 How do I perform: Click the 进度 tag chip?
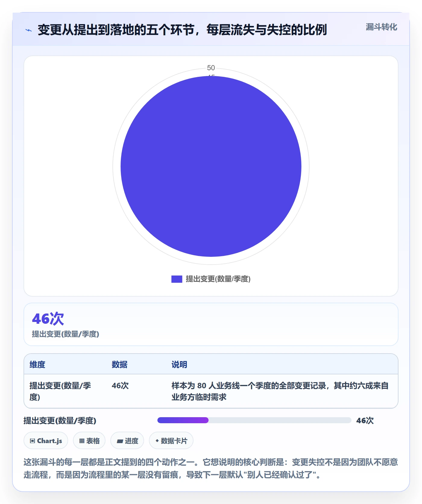pos(127,441)
